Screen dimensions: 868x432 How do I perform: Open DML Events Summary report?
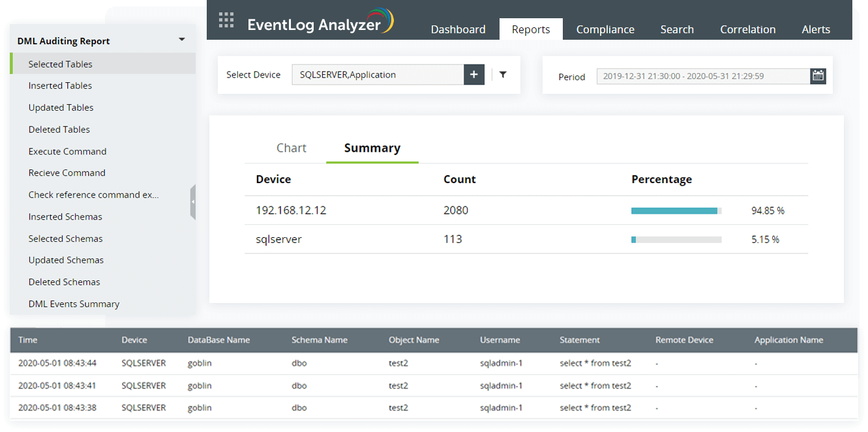74,304
